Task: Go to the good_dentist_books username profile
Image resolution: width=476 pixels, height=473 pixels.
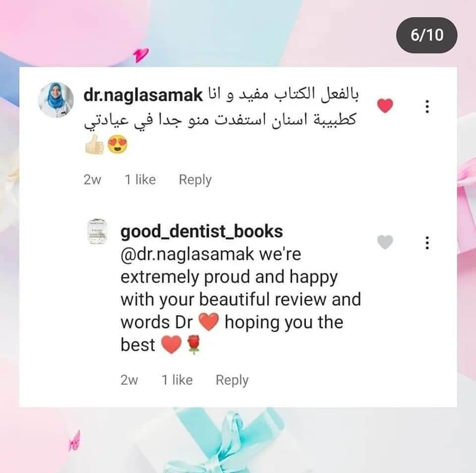Action: pos(202,232)
